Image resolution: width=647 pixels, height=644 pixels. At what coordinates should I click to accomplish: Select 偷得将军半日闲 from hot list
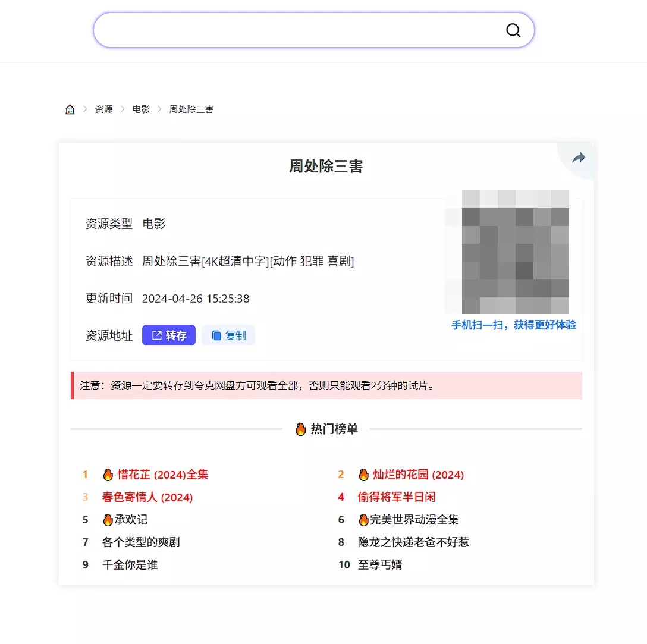coord(397,497)
